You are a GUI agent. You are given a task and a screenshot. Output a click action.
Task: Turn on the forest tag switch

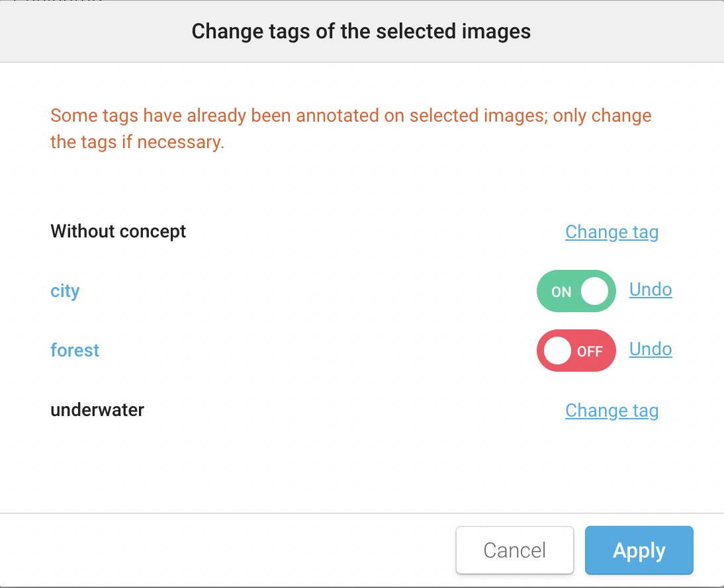tap(576, 351)
